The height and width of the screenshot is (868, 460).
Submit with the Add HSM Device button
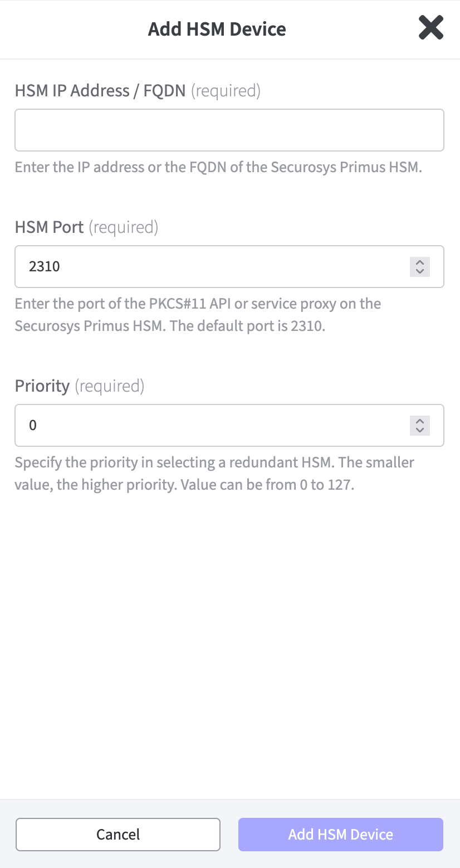pos(340,834)
